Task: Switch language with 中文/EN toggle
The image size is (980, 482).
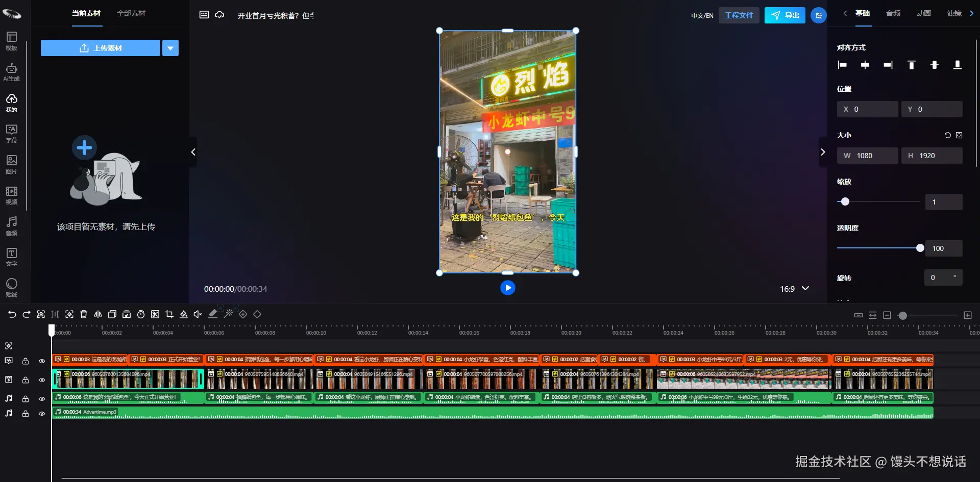Action: coord(702,15)
